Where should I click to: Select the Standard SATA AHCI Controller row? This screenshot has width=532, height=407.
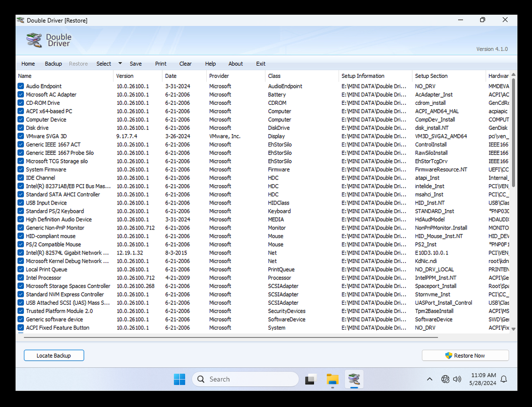(263, 194)
